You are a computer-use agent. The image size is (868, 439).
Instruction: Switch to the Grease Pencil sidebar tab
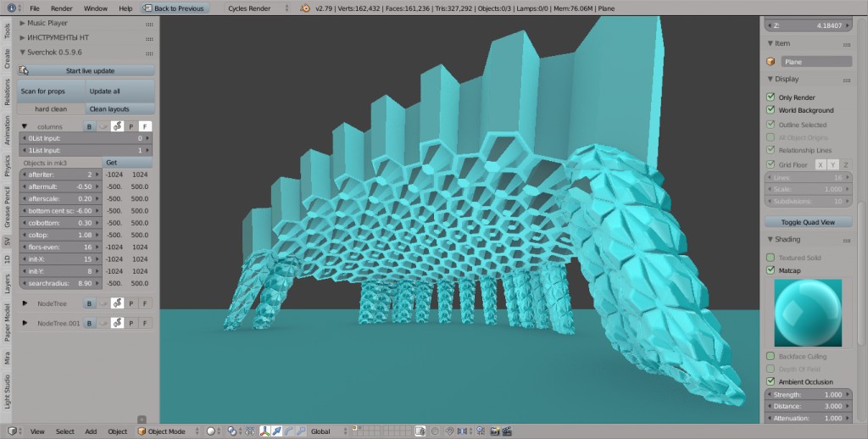click(8, 206)
